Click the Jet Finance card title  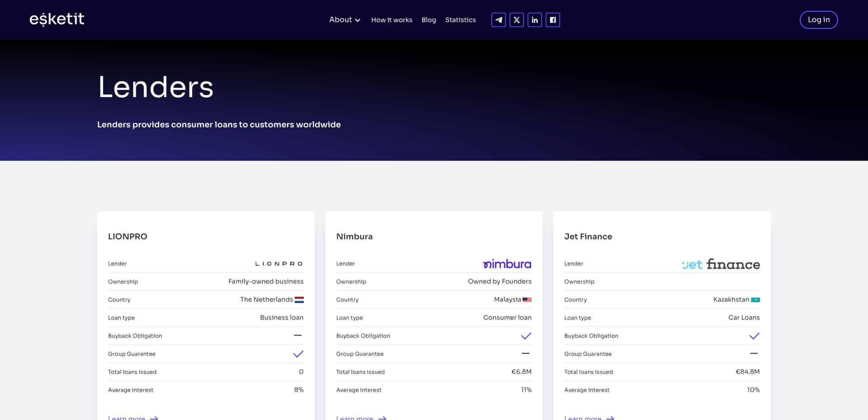click(x=588, y=237)
